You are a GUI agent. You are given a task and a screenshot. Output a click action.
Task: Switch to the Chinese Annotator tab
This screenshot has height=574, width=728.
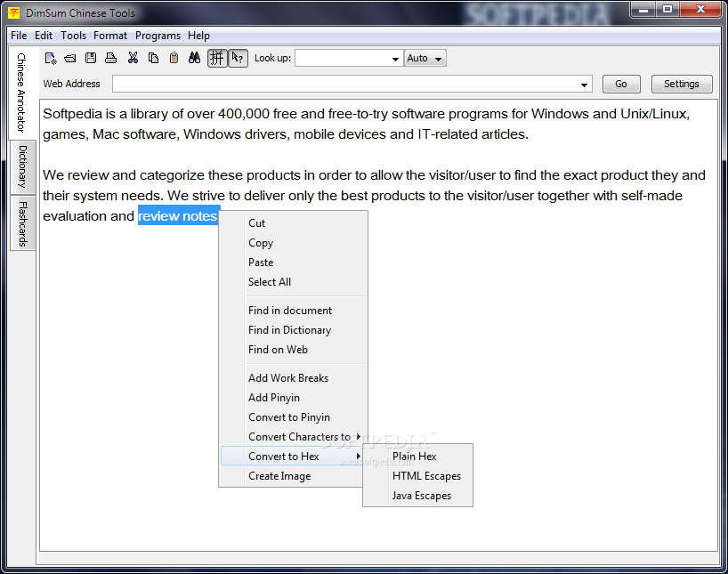[x=21, y=93]
